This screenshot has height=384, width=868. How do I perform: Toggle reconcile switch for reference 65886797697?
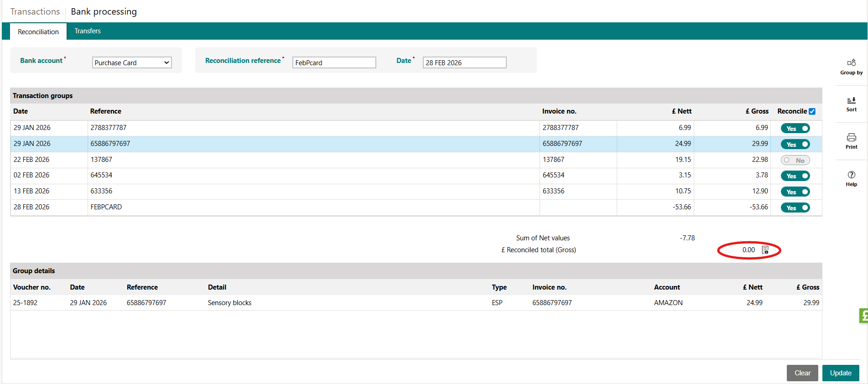(795, 145)
